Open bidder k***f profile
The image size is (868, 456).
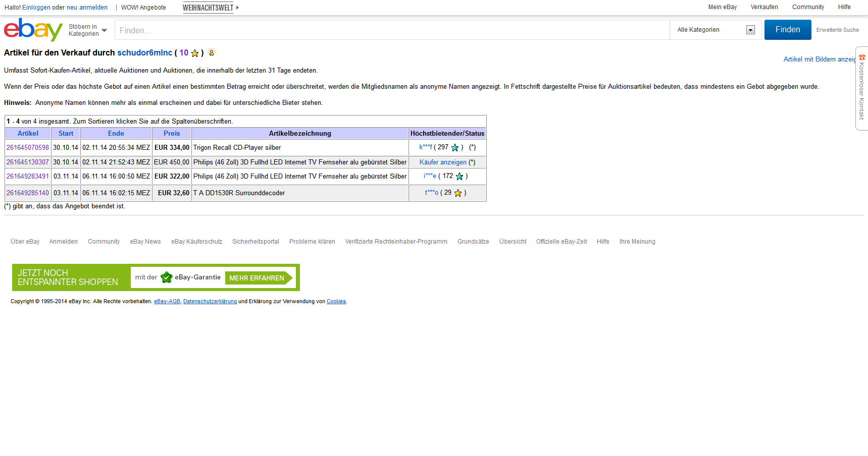click(426, 147)
